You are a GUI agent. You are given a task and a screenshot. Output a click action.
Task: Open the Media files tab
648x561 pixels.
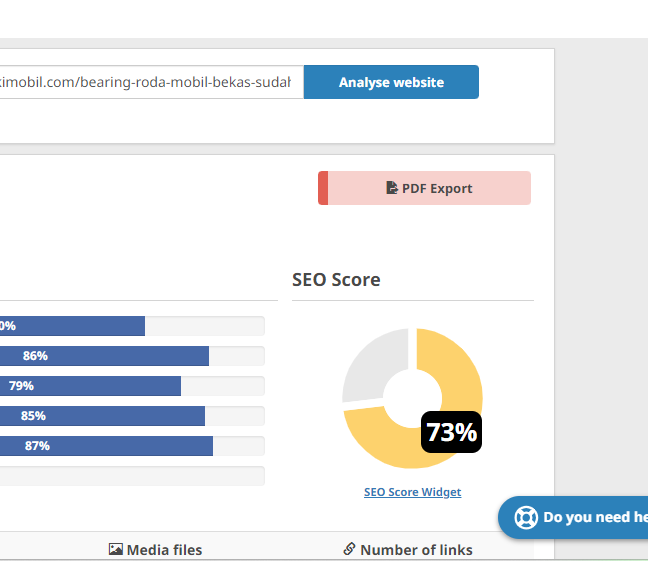(163, 549)
